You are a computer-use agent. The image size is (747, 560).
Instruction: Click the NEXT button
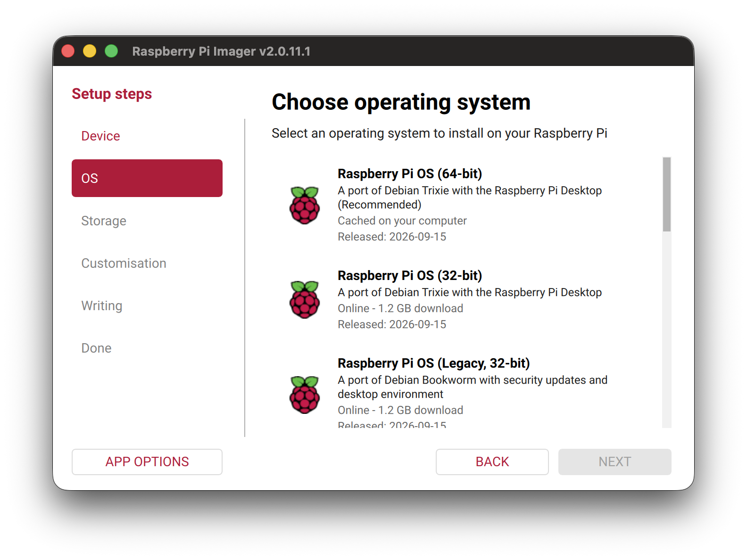coord(615,462)
